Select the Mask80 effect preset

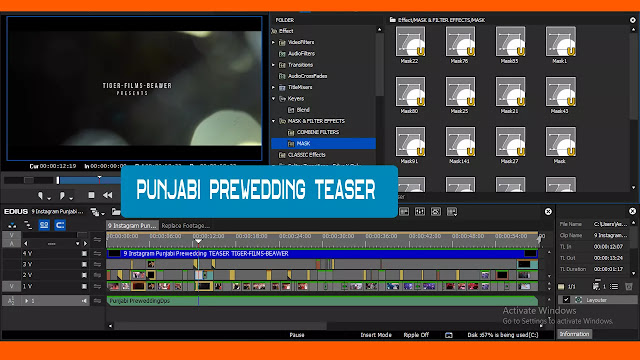coord(410,95)
